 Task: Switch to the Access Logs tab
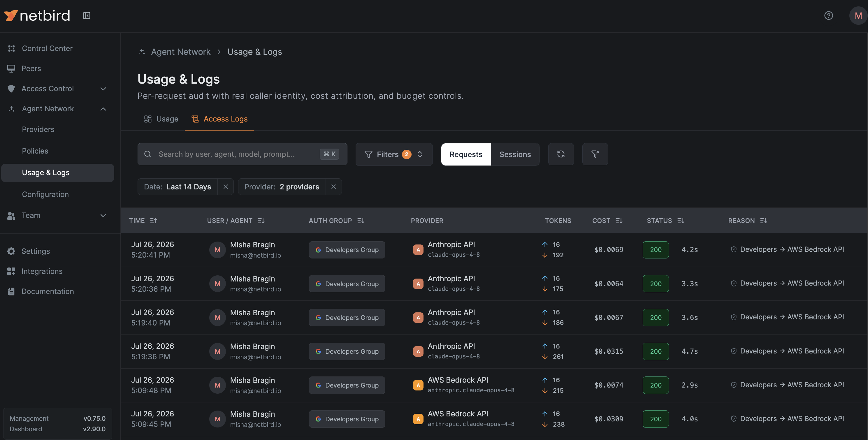click(219, 119)
